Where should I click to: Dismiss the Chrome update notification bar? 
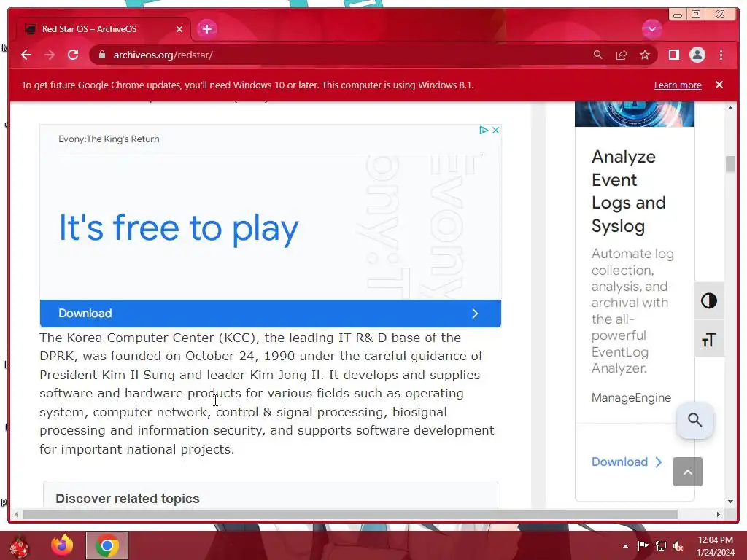point(719,85)
